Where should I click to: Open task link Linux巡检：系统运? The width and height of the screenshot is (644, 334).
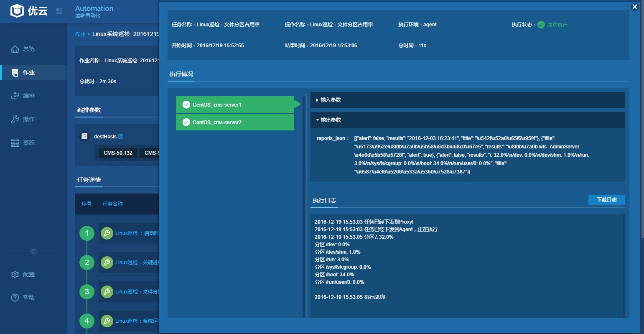tap(137, 321)
